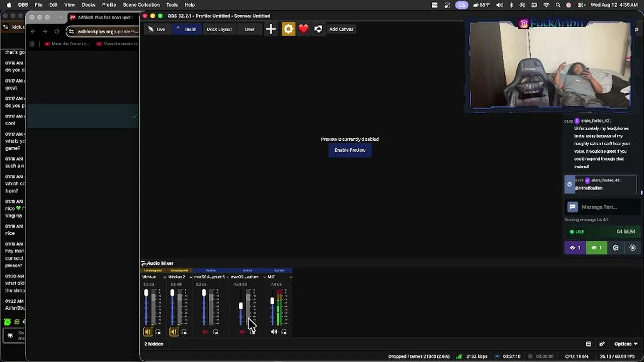
Task: Click the link icon beside Options
Action: 602,344
